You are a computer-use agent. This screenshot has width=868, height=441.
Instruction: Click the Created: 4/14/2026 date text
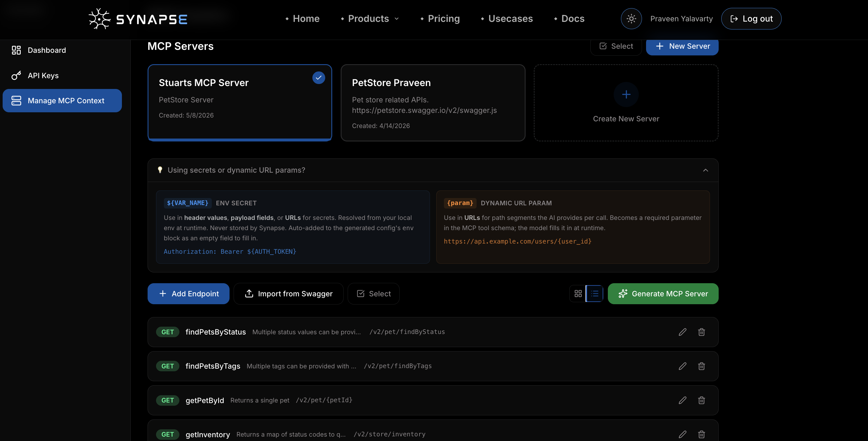click(381, 126)
